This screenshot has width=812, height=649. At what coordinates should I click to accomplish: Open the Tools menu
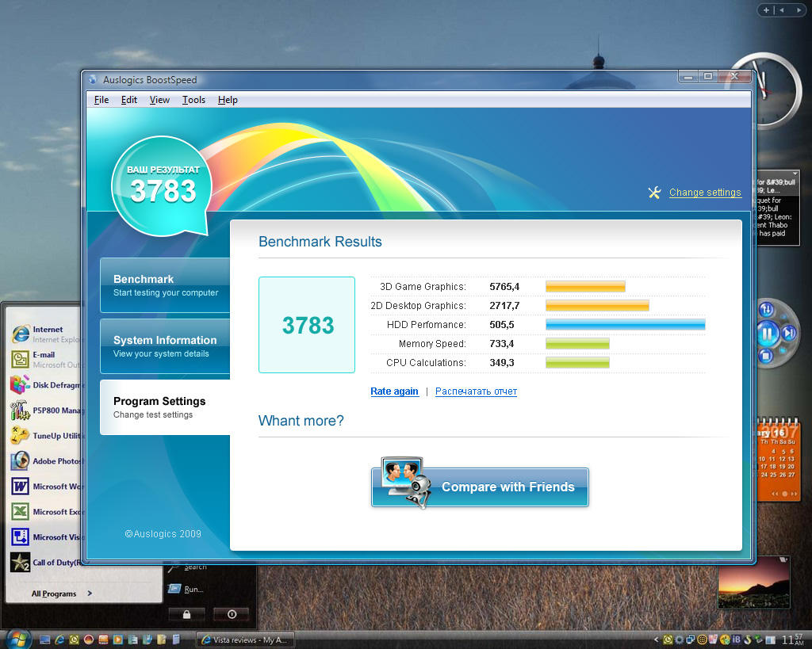tap(193, 99)
